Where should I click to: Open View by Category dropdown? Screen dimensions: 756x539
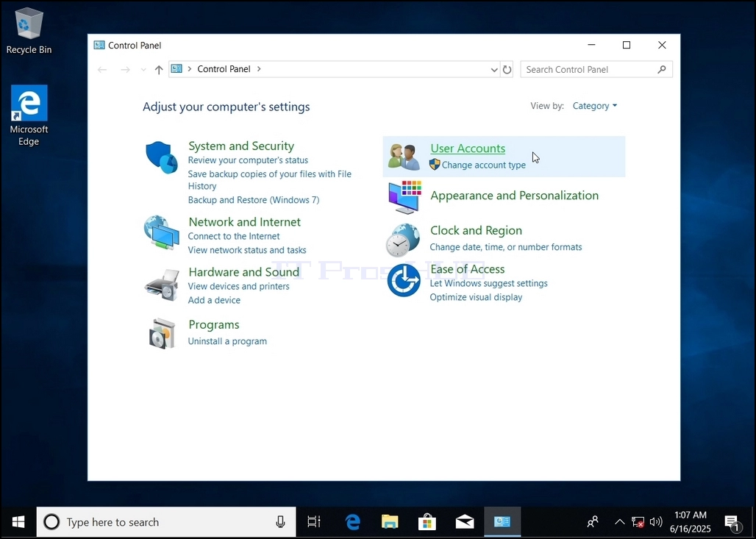[594, 106]
